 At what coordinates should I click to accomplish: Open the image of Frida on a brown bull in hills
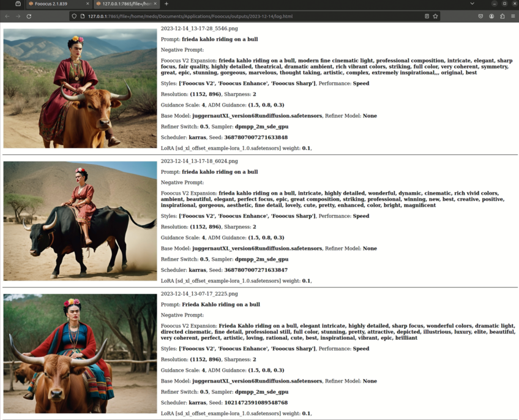click(x=80, y=88)
